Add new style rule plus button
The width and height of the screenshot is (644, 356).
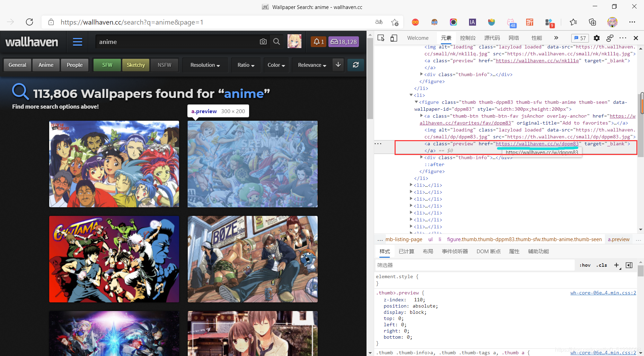[x=617, y=265]
